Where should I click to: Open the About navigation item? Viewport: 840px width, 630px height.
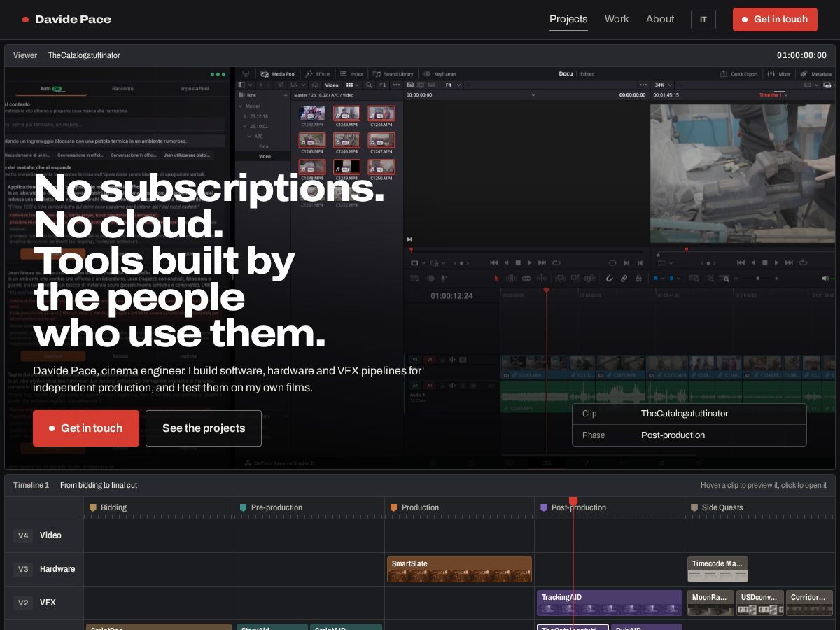pyautogui.click(x=660, y=20)
